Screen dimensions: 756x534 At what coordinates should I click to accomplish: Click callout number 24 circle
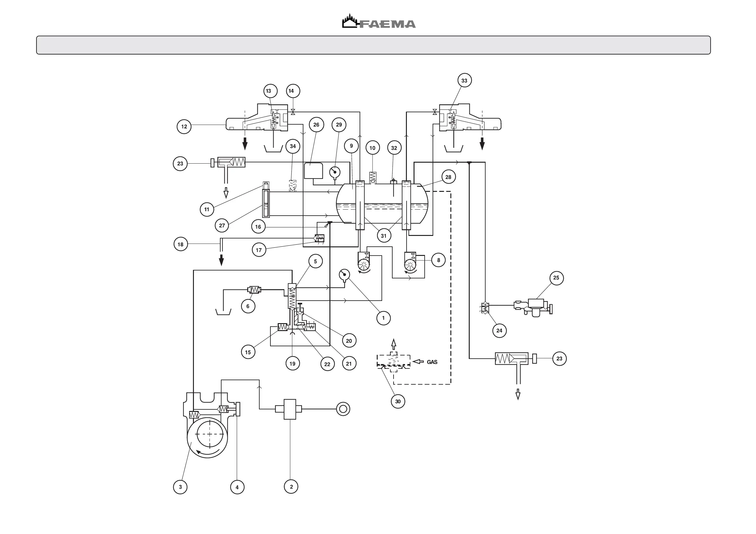point(499,331)
